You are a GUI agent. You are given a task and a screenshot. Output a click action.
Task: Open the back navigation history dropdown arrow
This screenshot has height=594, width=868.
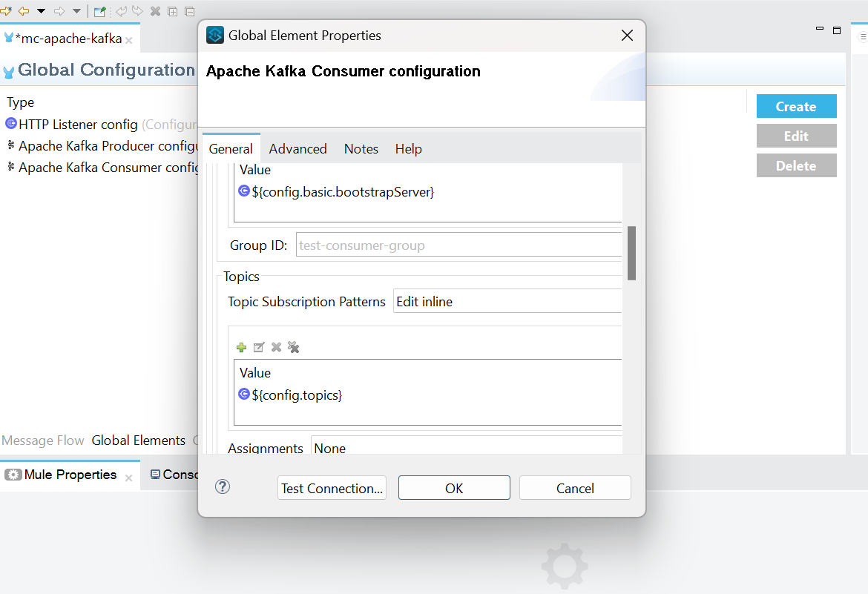tap(41, 11)
